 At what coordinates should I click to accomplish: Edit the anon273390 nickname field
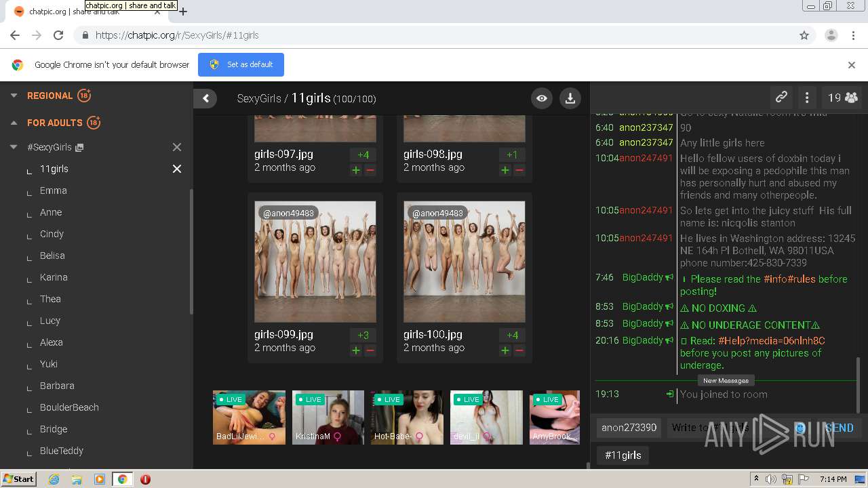pos(629,428)
